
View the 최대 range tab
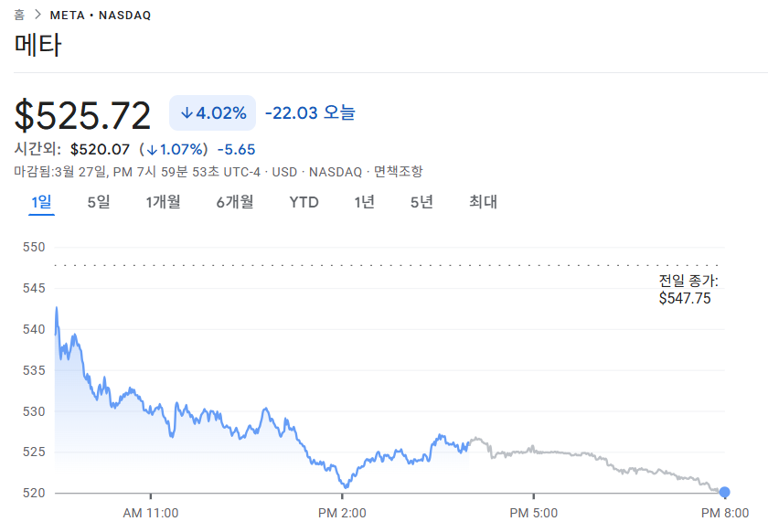click(x=483, y=202)
